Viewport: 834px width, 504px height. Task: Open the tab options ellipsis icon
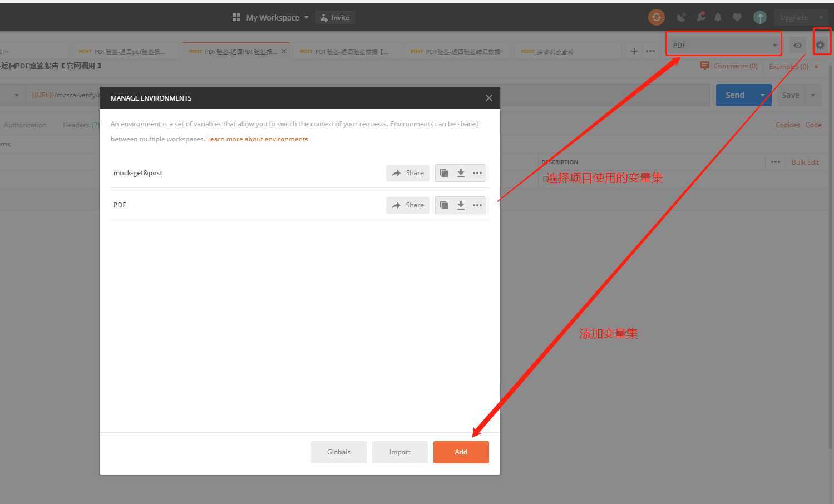(x=650, y=51)
